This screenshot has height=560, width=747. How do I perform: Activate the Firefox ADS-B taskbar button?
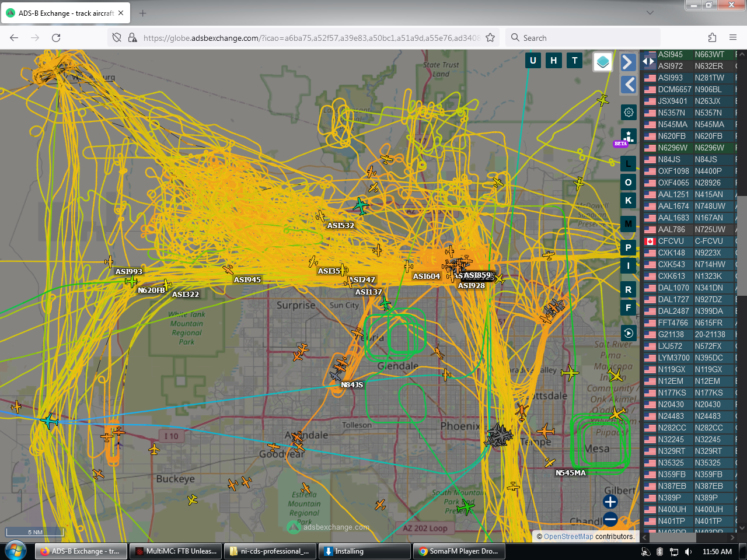pyautogui.click(x=81, y=551)
